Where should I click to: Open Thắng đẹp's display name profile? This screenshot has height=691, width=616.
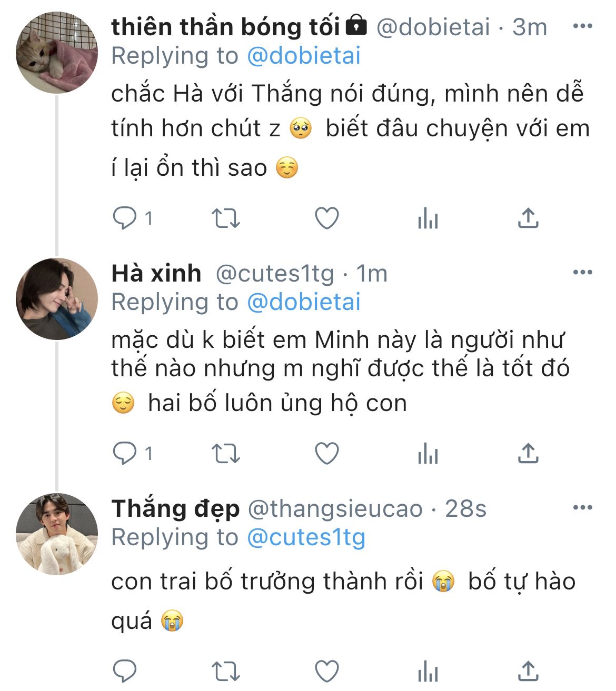(x=175, y=508)
